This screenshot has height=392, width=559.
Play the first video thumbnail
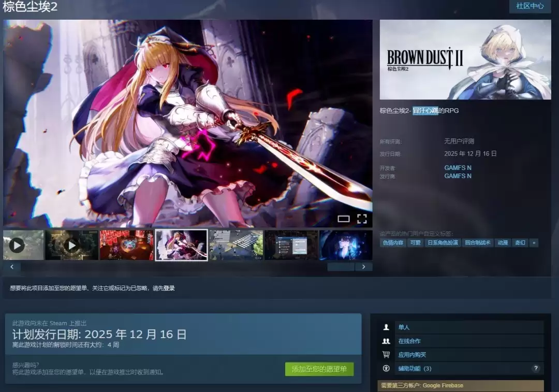click(x=17, y=244)
